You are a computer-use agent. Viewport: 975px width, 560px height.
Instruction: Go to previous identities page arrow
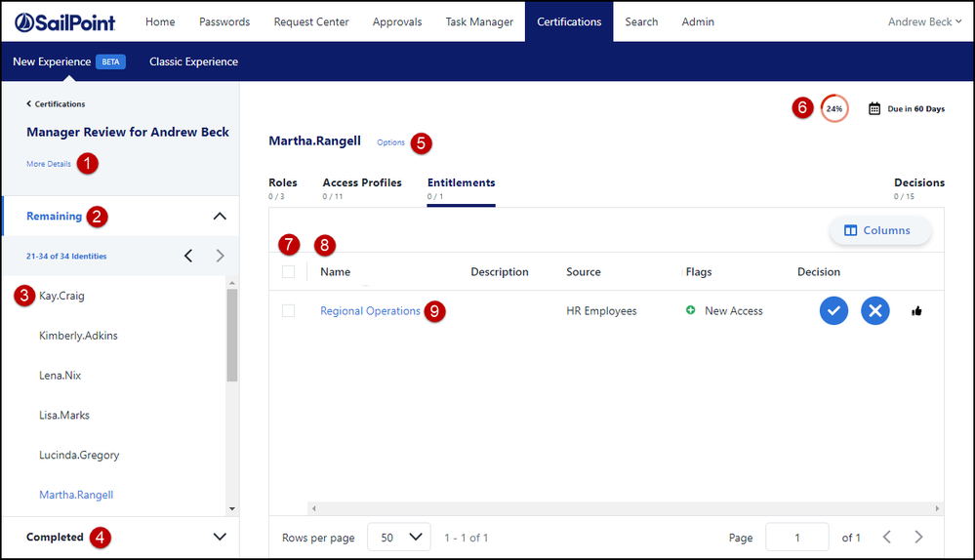[188, 256]
